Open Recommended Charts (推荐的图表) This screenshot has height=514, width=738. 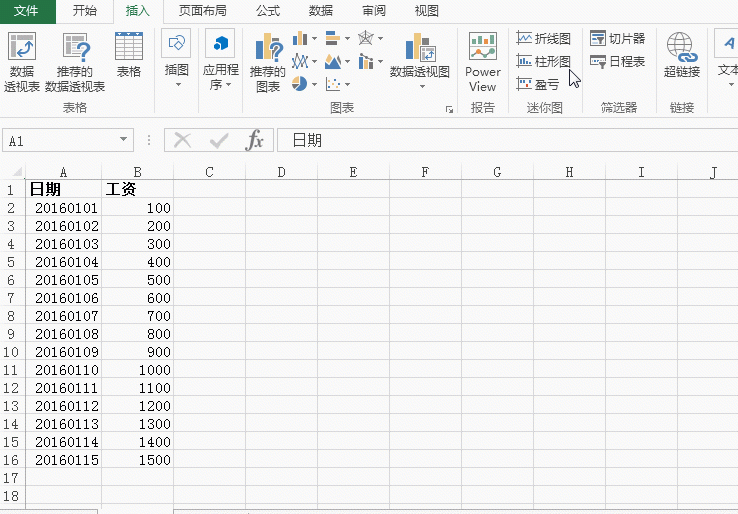267,62
